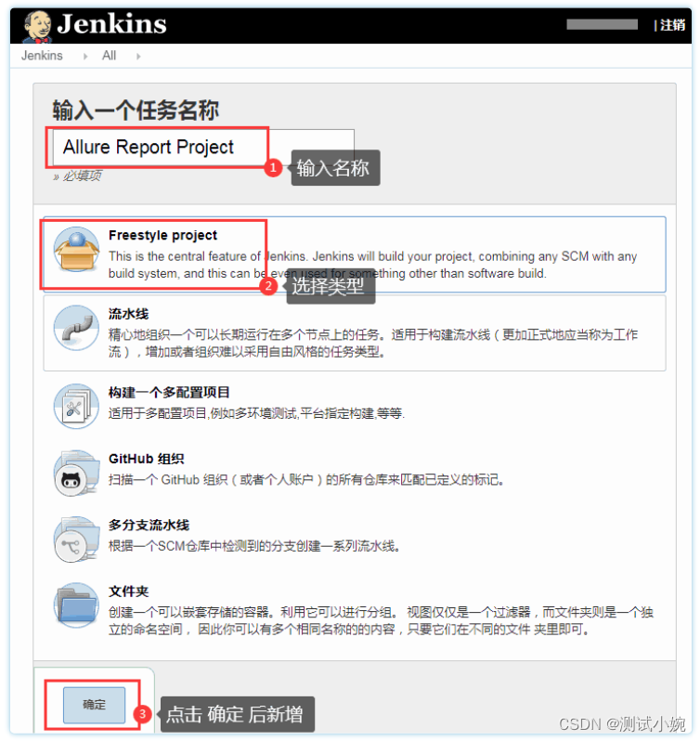Click the 流水线 description paragraph

tap(373, 343)
